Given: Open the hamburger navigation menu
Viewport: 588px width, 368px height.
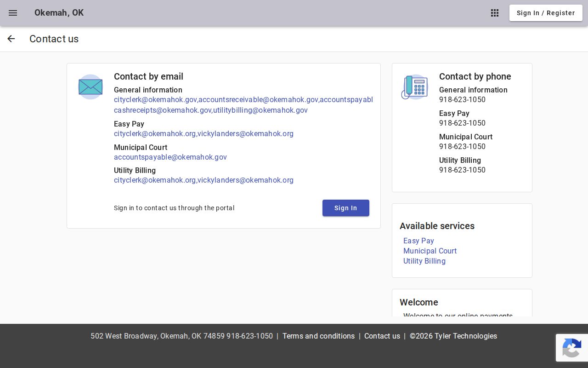Looking at the screenshot, I should pos(13,13).
